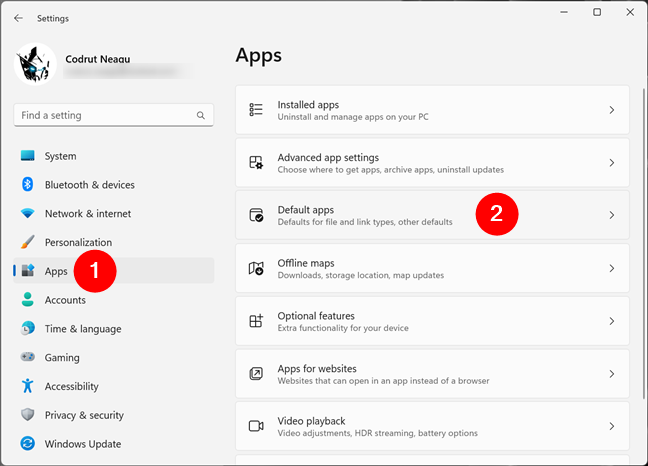Open Video playback title
Viewport: 648px width, 466px height.
311,421
